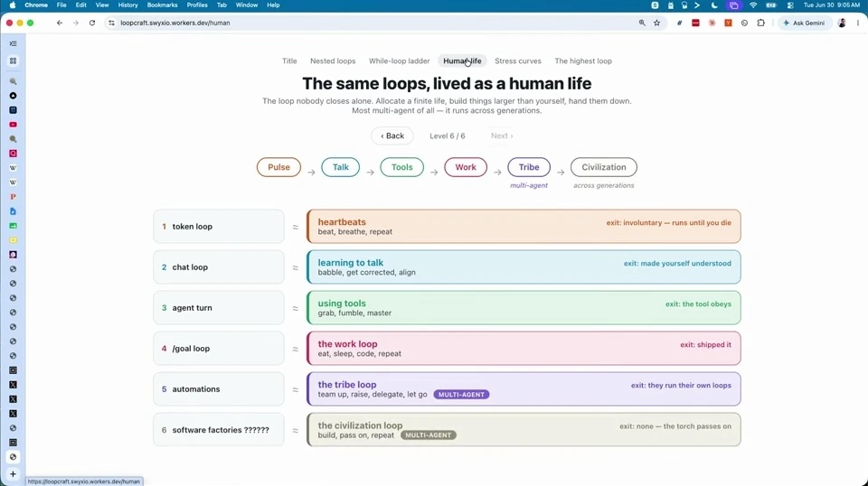Open Chrome three-dot menu
This screenshot has width=868, height=486.
tap(858, 23)
